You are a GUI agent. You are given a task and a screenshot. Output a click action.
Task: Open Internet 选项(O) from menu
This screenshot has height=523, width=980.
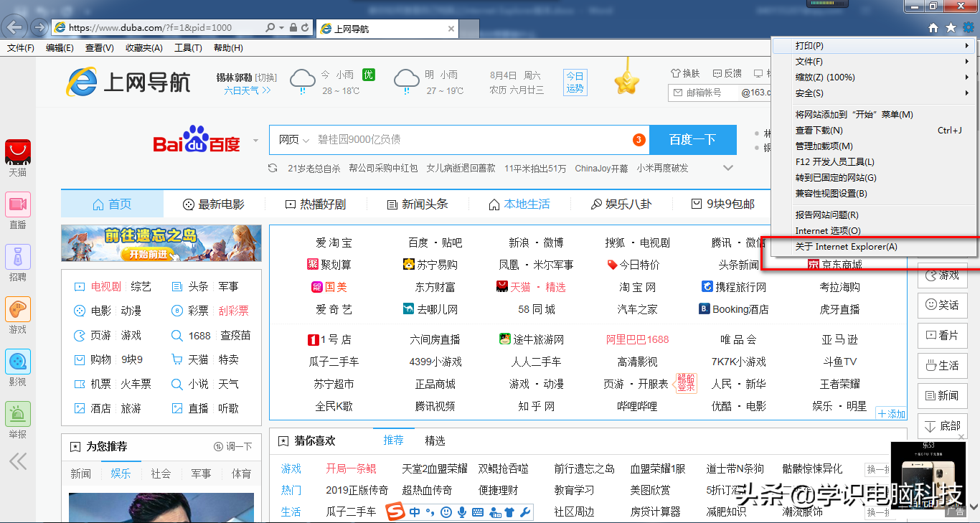[827, 231]
